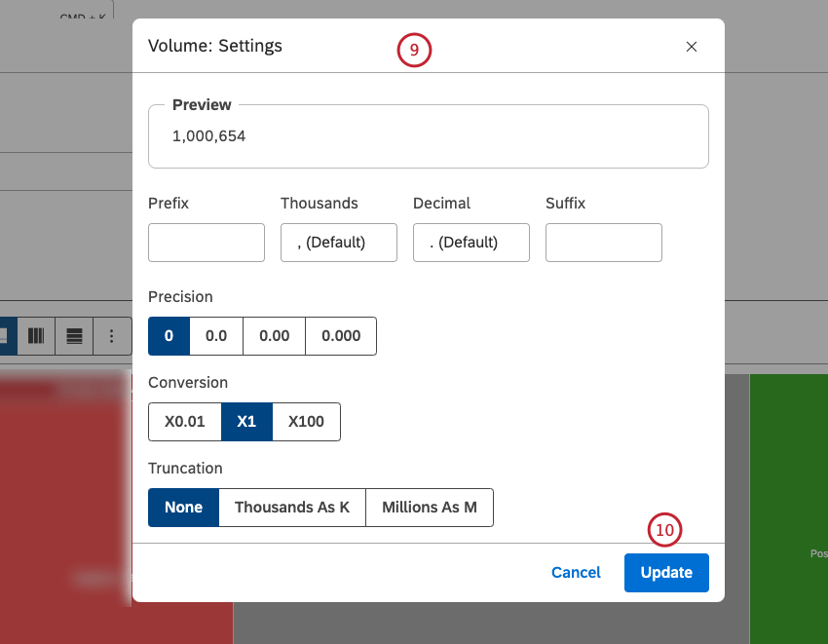
Task: Open the three-dot overflow menu
Action: coord(112,335)
